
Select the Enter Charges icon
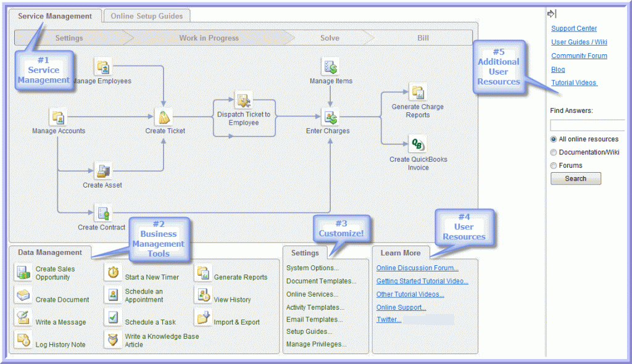coord(330,117)
